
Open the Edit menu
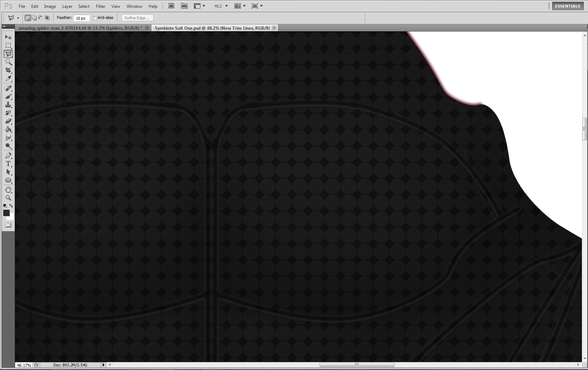(35, 6)
